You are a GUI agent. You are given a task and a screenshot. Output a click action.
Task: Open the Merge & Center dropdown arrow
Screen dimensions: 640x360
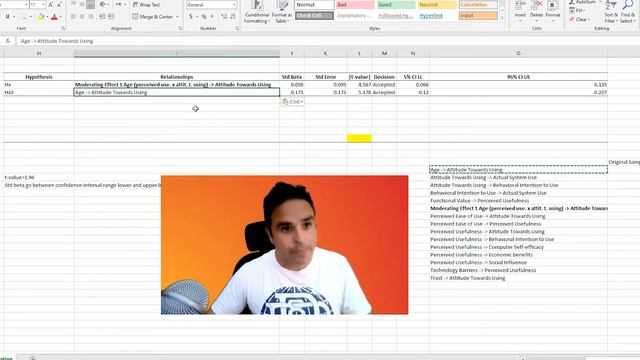178,17
